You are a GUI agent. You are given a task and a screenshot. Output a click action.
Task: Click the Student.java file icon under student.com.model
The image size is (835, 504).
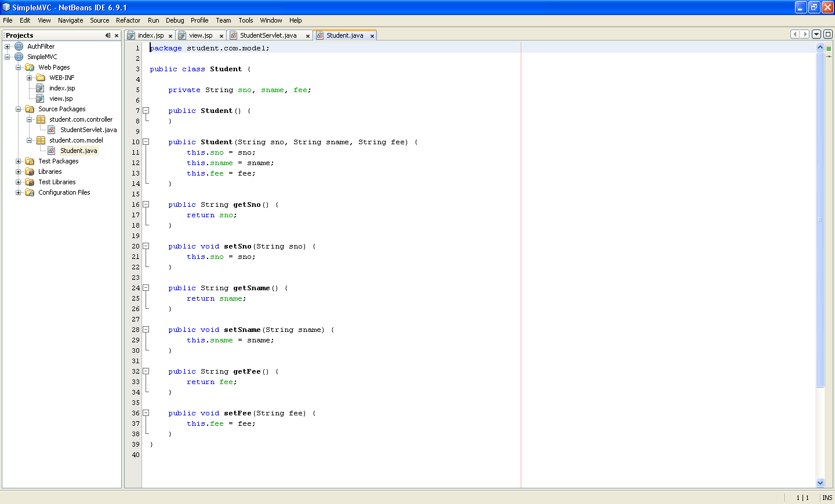pos(53,150)
